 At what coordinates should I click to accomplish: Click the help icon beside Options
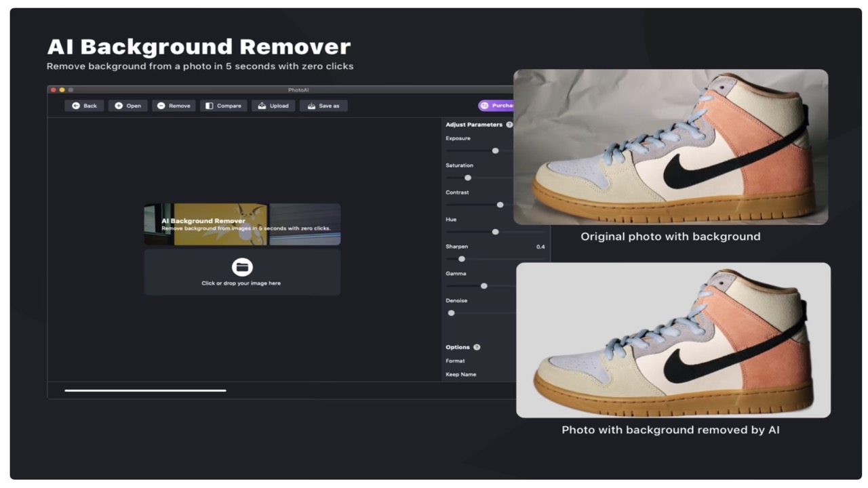[477, 347]
